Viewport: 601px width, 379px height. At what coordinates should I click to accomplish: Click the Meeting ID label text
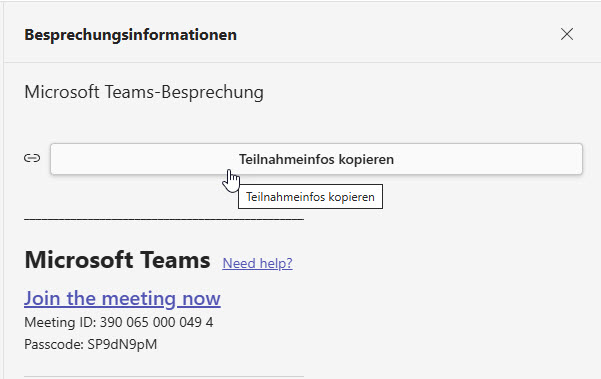point(60,322)
